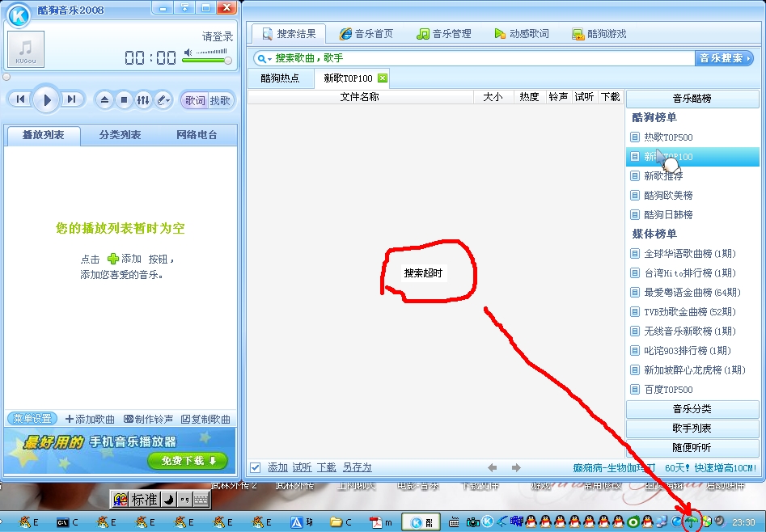Start playback with the Play button
This screenshot has height=532, width=766.
(x=46, y=100)
